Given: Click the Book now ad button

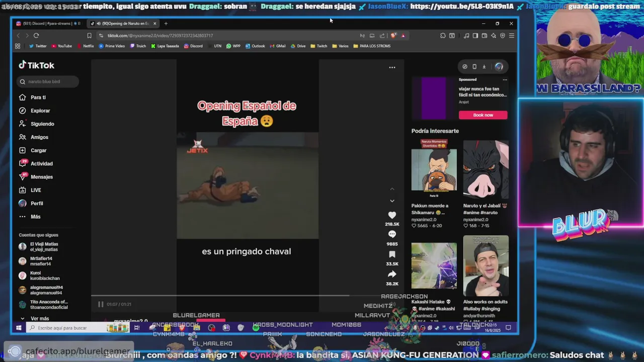Looking at the screenshot, I should (483, 115).
